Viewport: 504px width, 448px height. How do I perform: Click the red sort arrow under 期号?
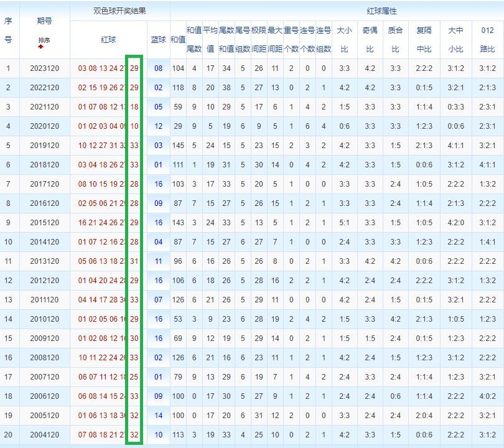coord(41,47)
